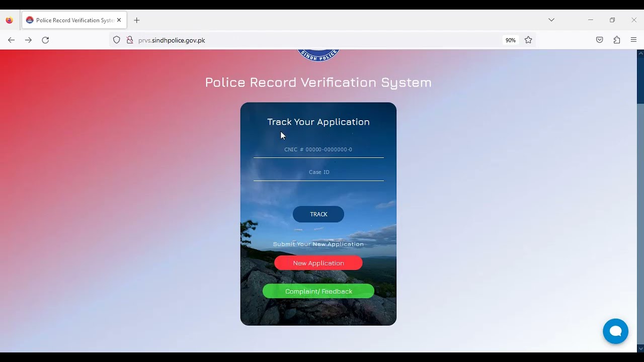Go forward to next page

pos(28,40)
